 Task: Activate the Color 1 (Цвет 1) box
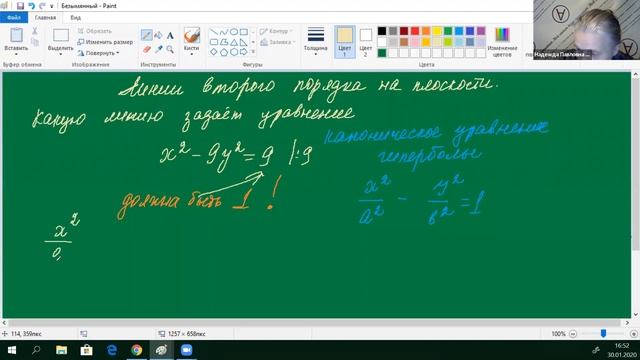345,42
